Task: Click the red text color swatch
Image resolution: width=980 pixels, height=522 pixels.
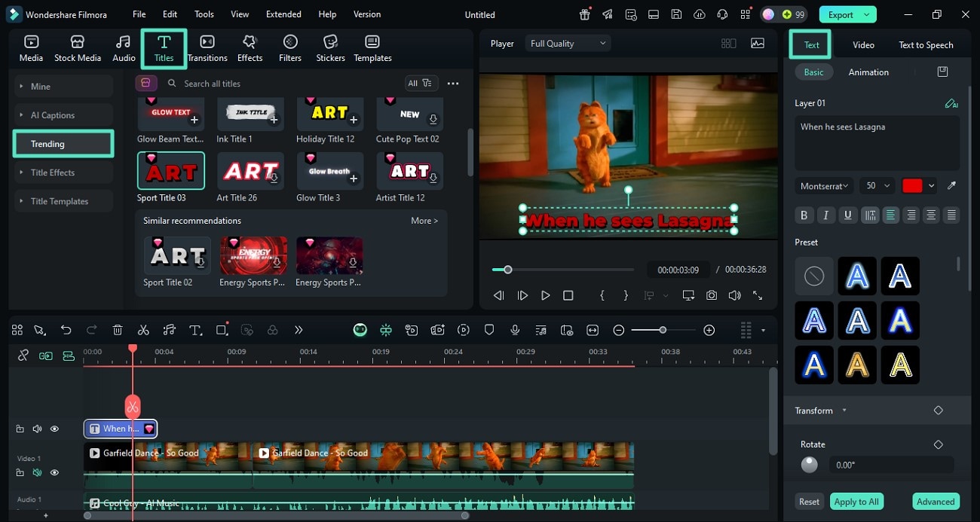Action: click(912, 185)
